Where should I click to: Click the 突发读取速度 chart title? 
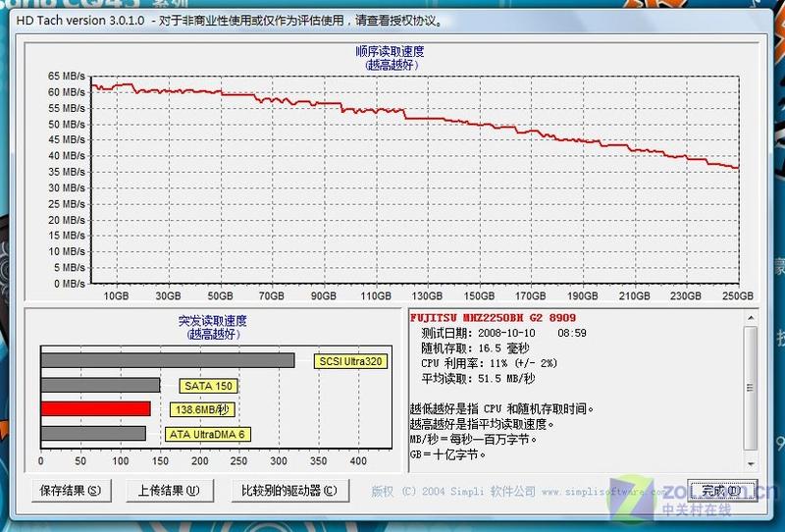pos(213,321)
